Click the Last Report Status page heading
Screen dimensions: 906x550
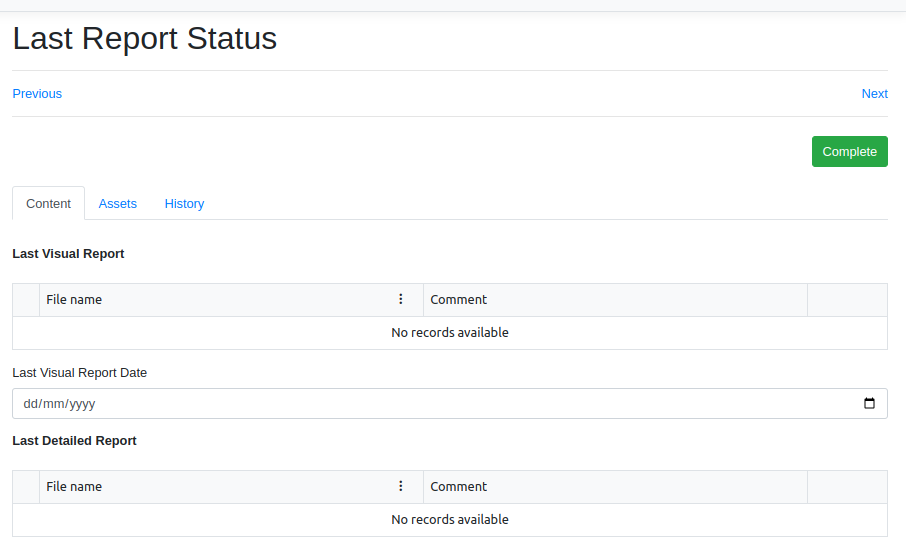145,39
